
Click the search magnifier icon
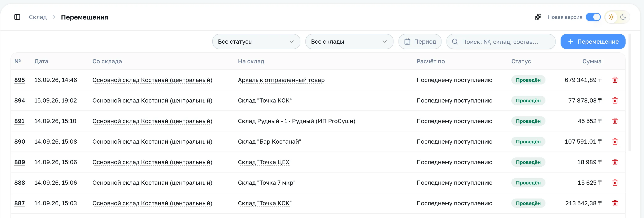(x=455, y=42)
